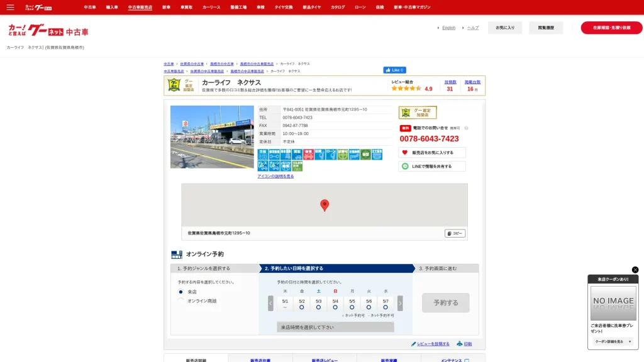Screen dimensions: 644x362
Task: Switch to the 販売実績 tab
Action: (x=389, y=358)
